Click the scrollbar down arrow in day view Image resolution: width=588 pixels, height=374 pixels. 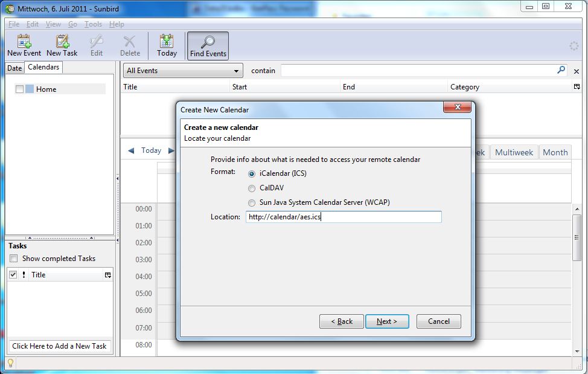[577, 352]
